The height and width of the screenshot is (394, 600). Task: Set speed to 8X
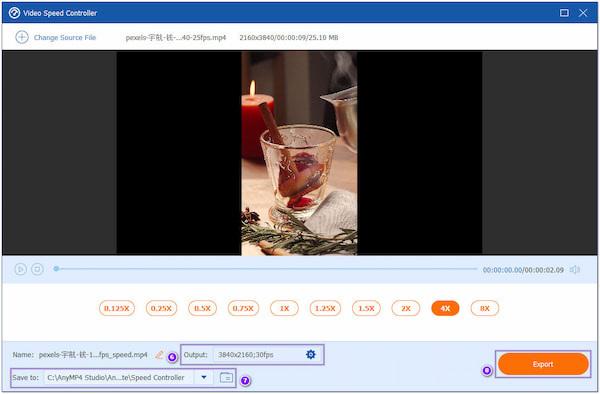click(485, 308)
